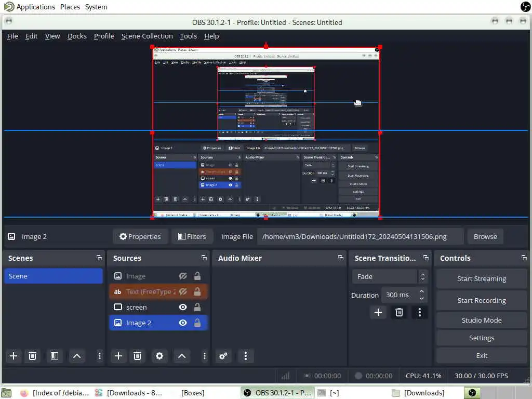
Task: Select the screen source row
Action: 158,308
